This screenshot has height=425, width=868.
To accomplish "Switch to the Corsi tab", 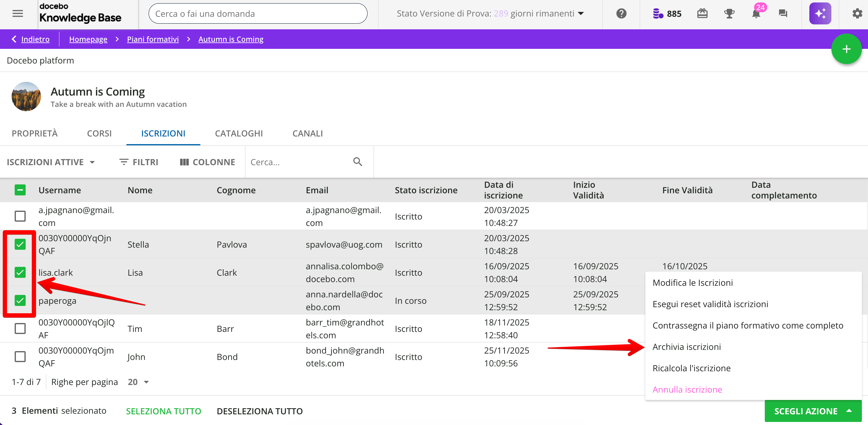I will 99,133.
